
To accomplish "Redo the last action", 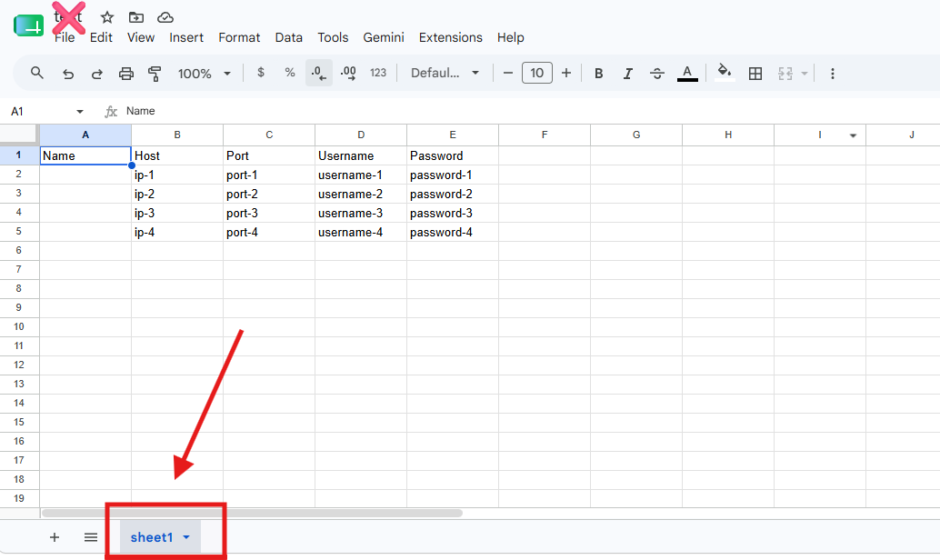I will pyautogui.click(x=96, y=74).
